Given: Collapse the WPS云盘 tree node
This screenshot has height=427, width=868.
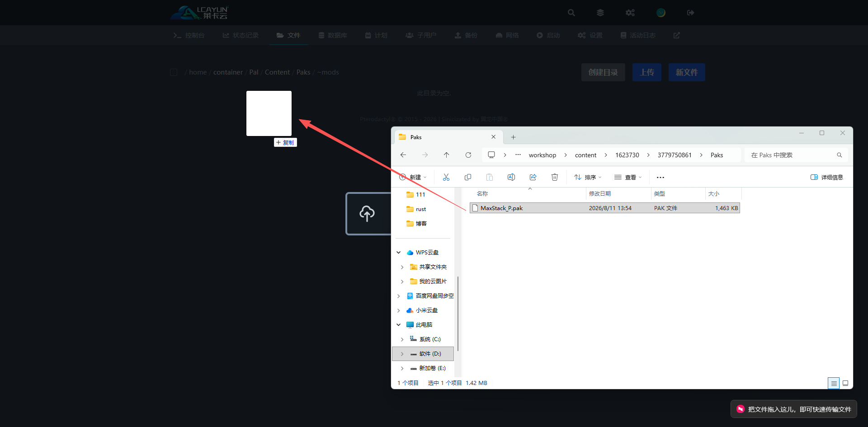Looking at the screenshot, I should [399, 253].
